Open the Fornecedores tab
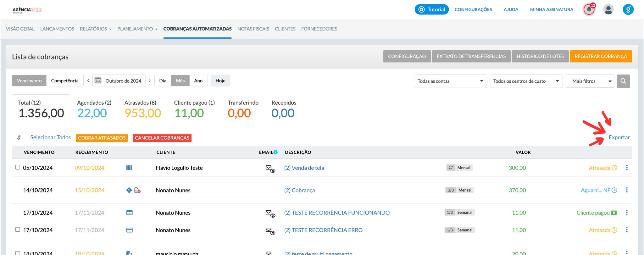Viewport: 644px width, 255px height. (x=319, y=29)
